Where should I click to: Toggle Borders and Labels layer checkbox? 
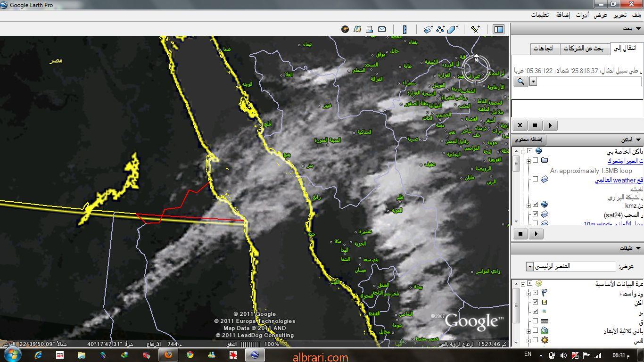click(x=535, y=293)
